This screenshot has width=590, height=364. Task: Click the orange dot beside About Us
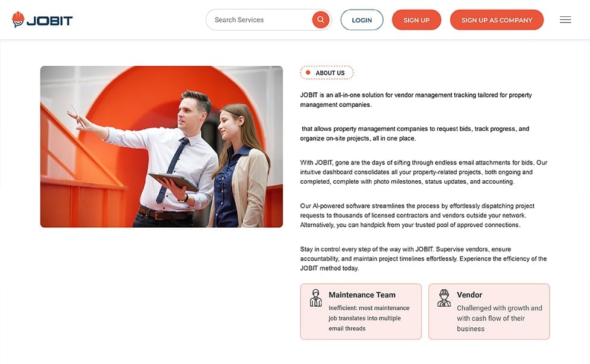pyautogui.click(x=308, y=73)
